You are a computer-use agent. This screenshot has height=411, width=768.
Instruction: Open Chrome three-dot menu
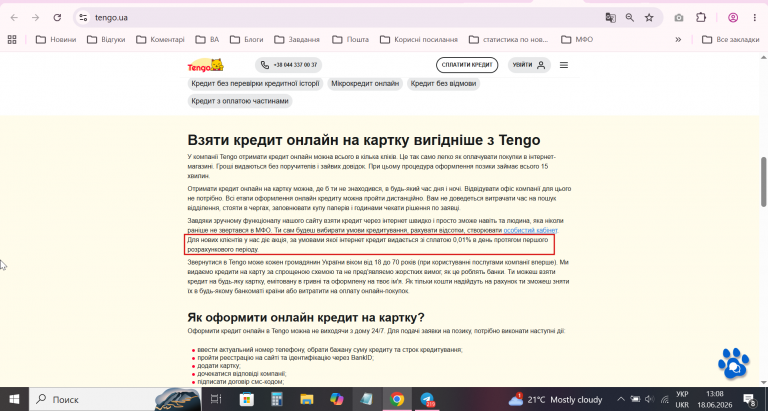click(x=754, y=18)
